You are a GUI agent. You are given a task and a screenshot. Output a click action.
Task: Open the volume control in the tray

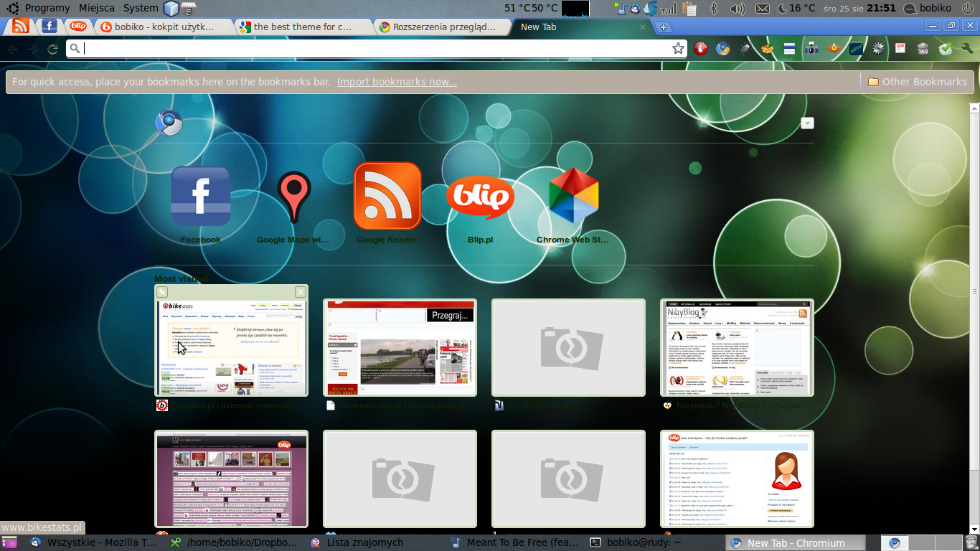[x=737, y=9]
